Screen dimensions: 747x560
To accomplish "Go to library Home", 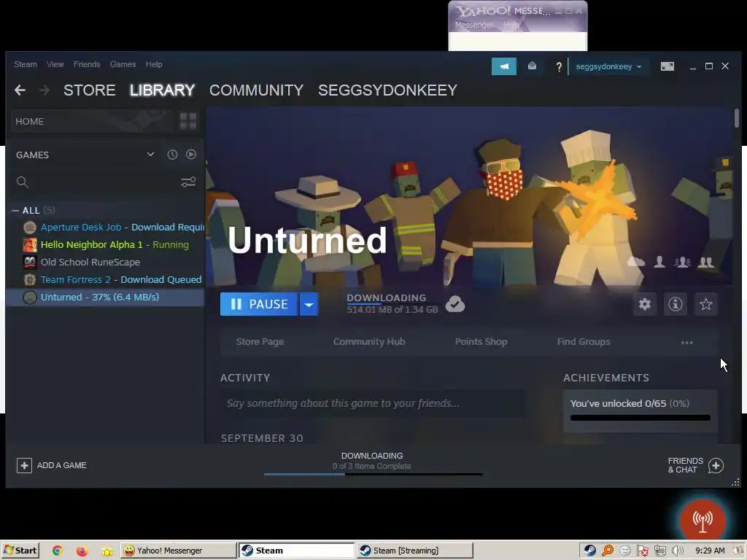I will (x=93, y=121).
